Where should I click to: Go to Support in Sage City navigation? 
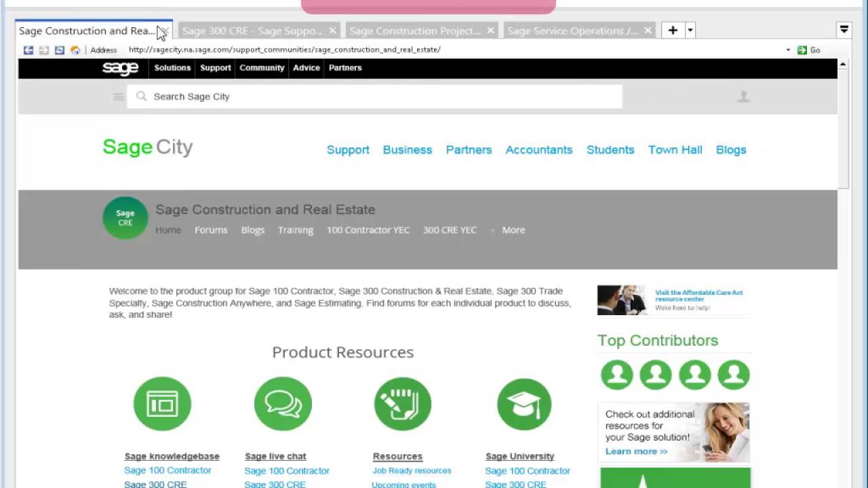348,150
